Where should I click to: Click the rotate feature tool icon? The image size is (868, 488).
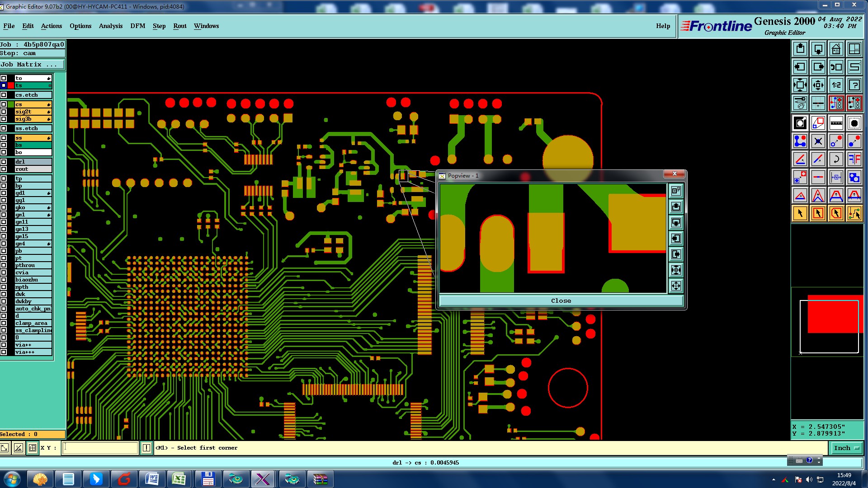click(x=836, y=159)
